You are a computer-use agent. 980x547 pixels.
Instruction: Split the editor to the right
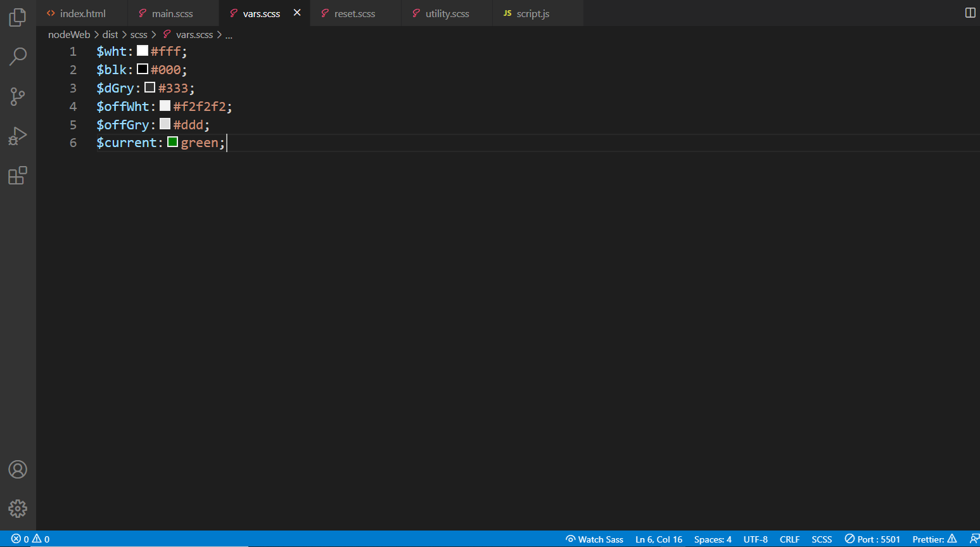(970, 12)
